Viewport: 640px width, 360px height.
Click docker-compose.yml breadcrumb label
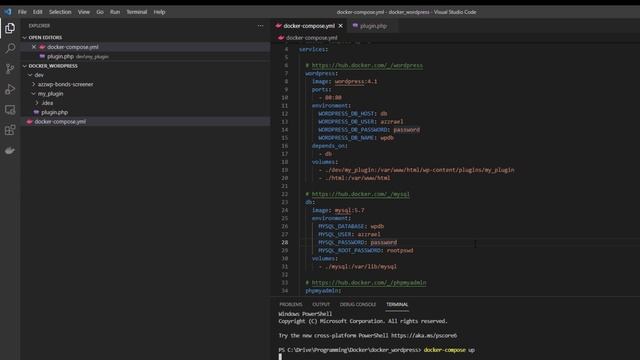311,38
